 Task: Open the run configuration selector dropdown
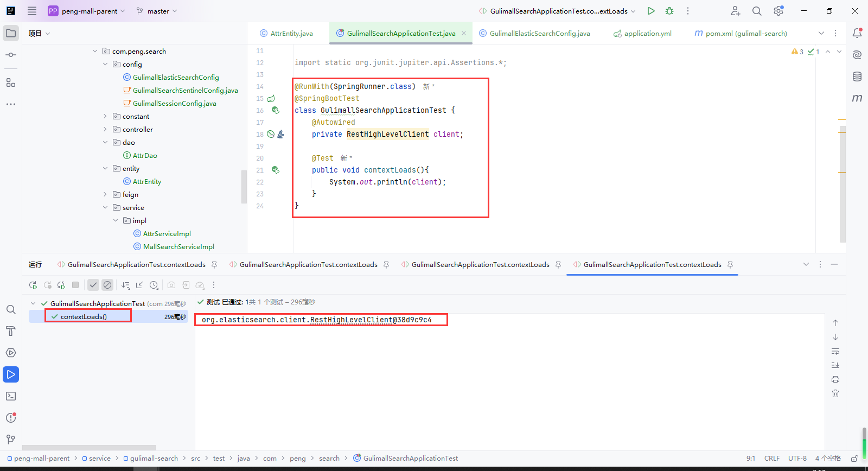[557, 11]
